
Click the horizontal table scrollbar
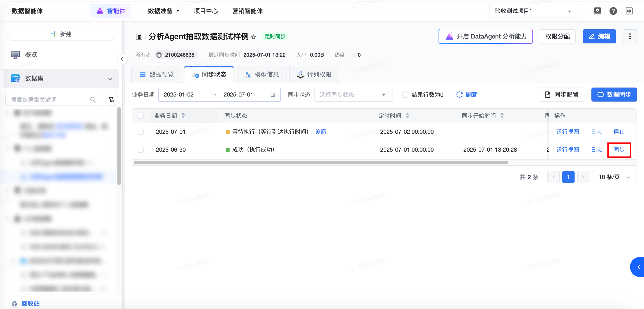click(320, 163)
